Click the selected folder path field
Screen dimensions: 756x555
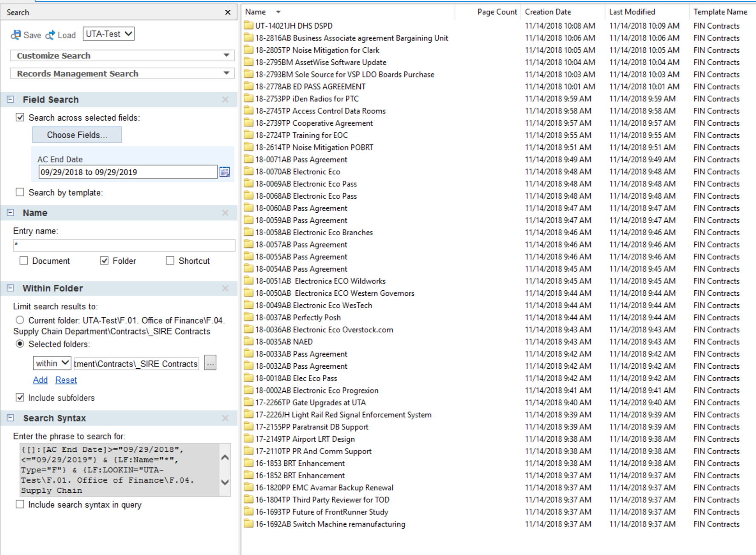tap(136, 364)
